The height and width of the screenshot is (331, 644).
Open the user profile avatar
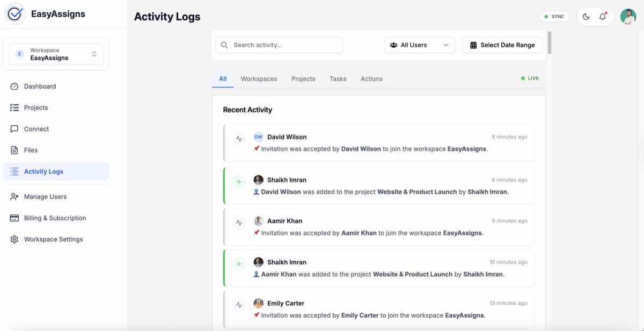click(627, 16)
